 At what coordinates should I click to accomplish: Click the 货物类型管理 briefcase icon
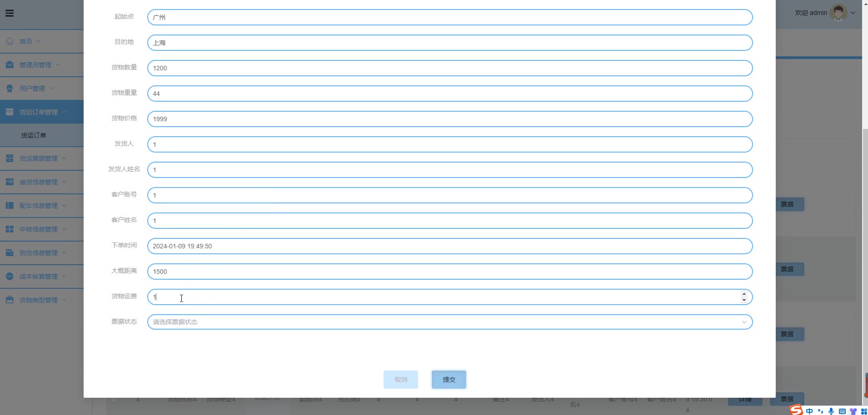(10, 300)
